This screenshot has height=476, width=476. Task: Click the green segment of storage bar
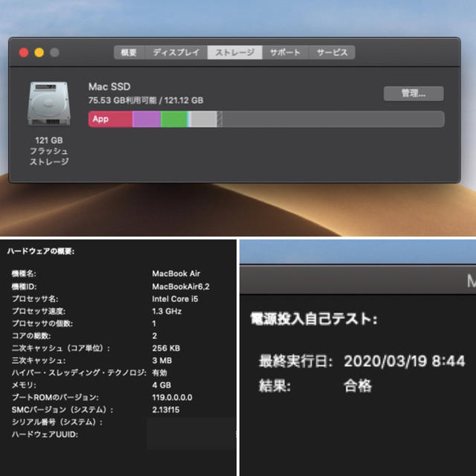point(174,119)
